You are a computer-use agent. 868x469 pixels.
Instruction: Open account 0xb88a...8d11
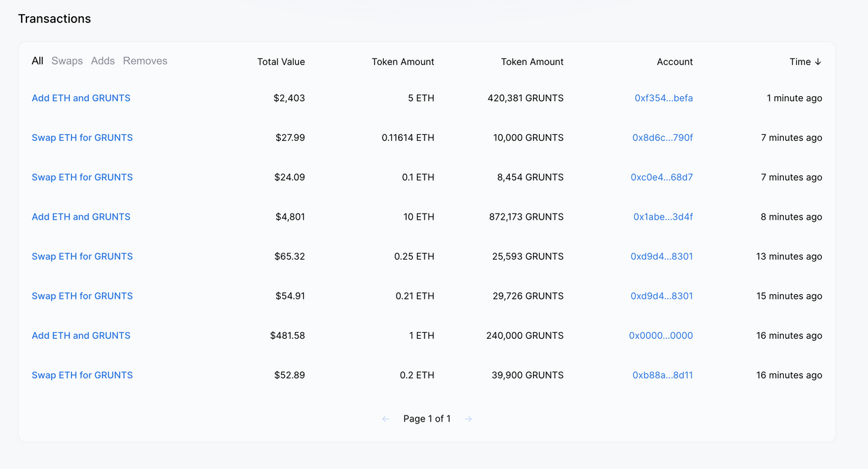(663, 375)
